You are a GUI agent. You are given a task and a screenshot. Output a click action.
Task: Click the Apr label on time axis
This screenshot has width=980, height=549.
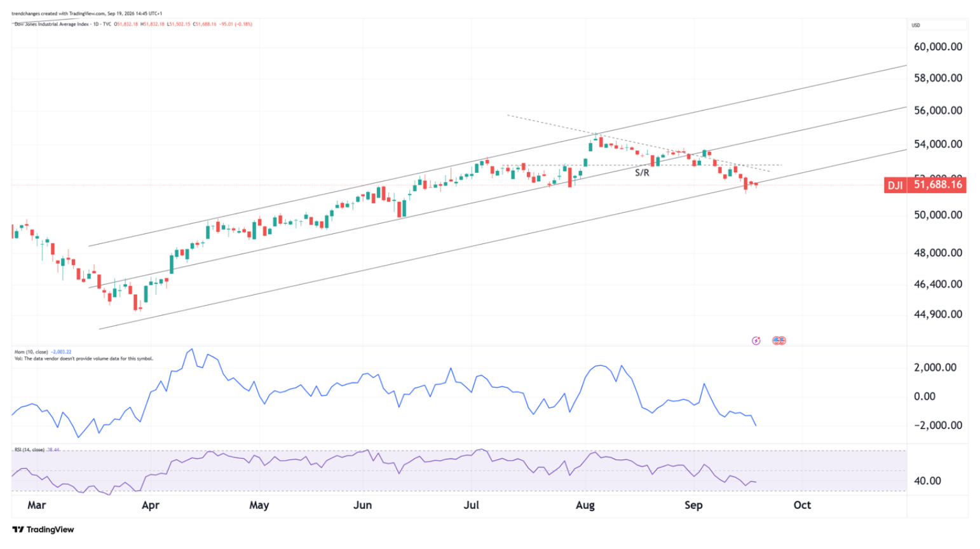(x=150, y=505)
